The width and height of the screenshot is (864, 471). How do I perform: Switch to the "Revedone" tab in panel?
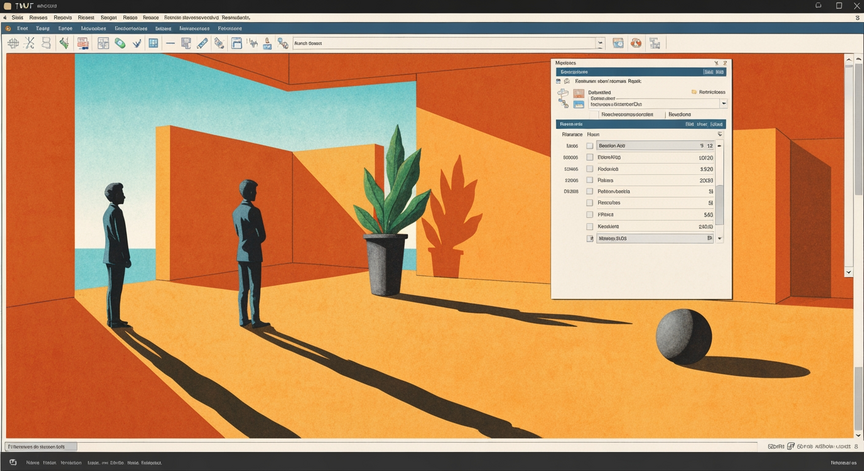[x=679, y=115]
